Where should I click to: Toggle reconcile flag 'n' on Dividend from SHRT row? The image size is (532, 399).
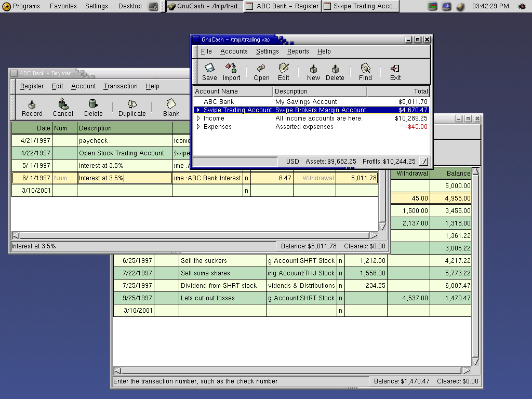pos(341,286)
